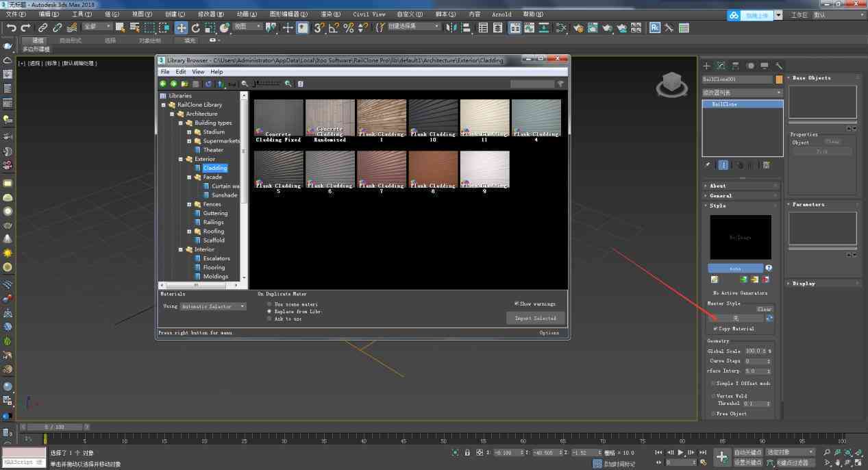868x470 pixels.
Task: Open Help menu in Library Browser
Action: [216, 72]
